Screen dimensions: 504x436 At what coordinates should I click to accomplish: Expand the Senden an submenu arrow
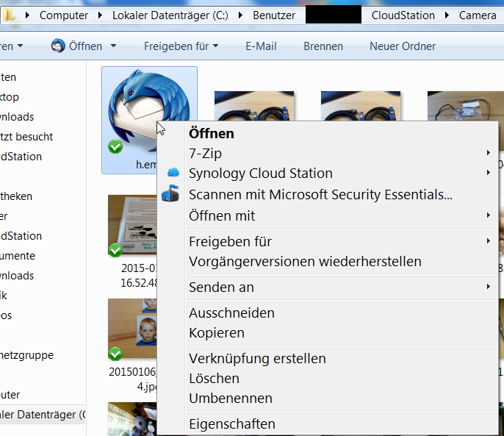point(489,286)
